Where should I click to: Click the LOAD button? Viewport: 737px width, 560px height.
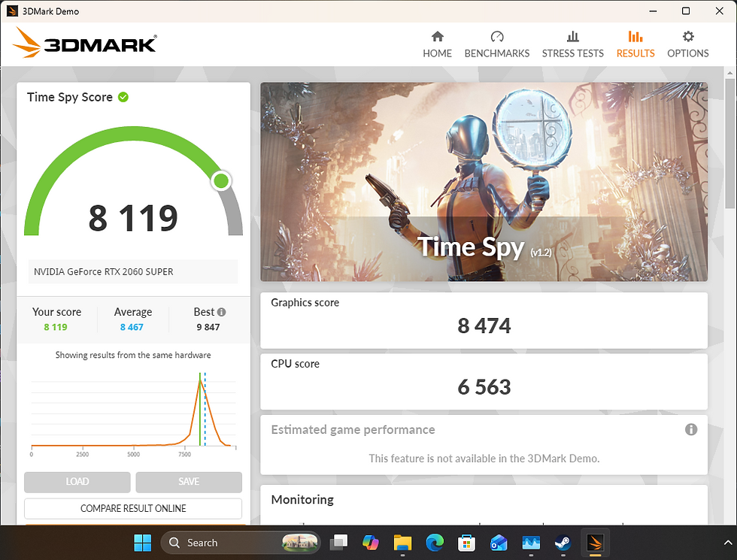pyautogui.click(x=77, y=482)
